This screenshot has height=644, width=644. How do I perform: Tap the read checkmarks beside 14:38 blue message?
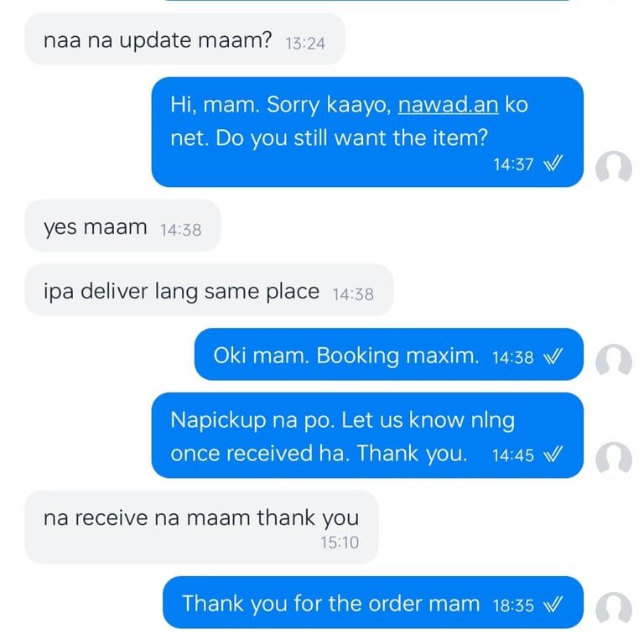pos(553,356)
